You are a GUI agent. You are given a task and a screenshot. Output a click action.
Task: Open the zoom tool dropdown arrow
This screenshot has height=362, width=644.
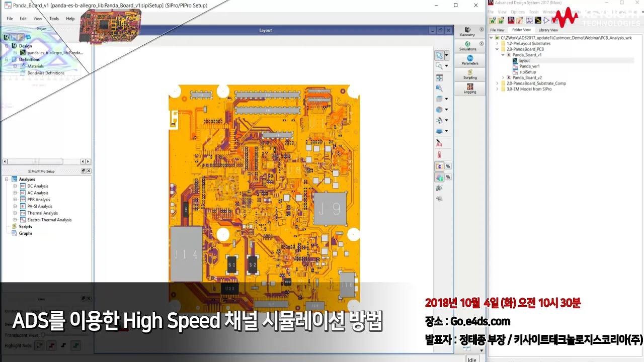coord(447,66)
